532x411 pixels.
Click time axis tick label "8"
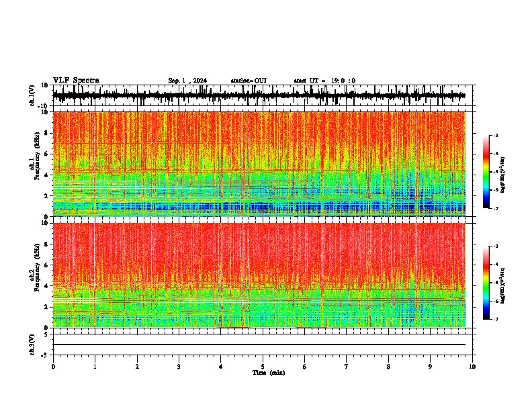(388, 367)
